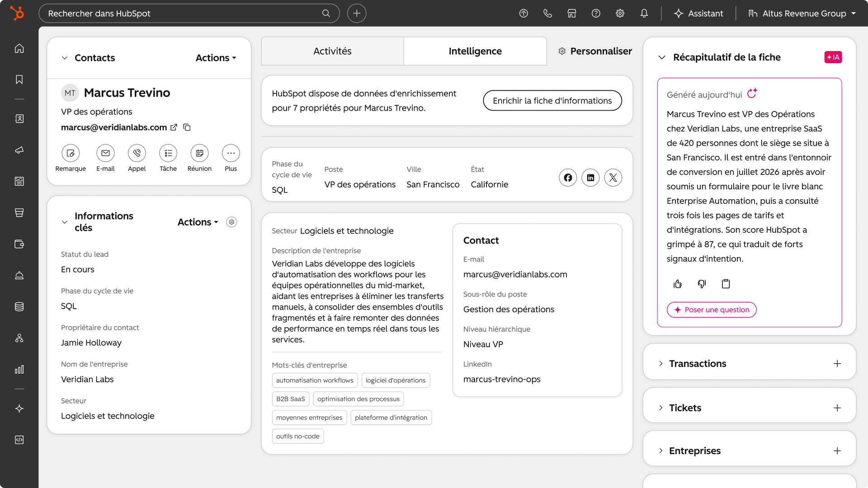This screenshot has width=868, height=488.
Task: Collapse the Informations clés section
Action: [65, 222]
